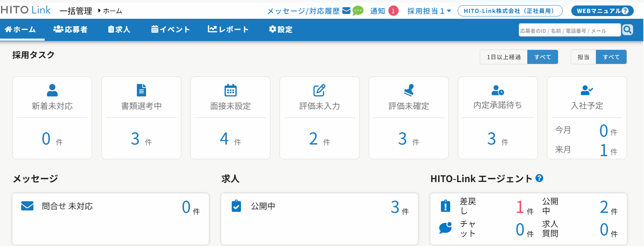Viewport: 644px width, 246px height.
Task: Open the 内定承諾待ち 3件 count
Action: [x=498, y=139]
